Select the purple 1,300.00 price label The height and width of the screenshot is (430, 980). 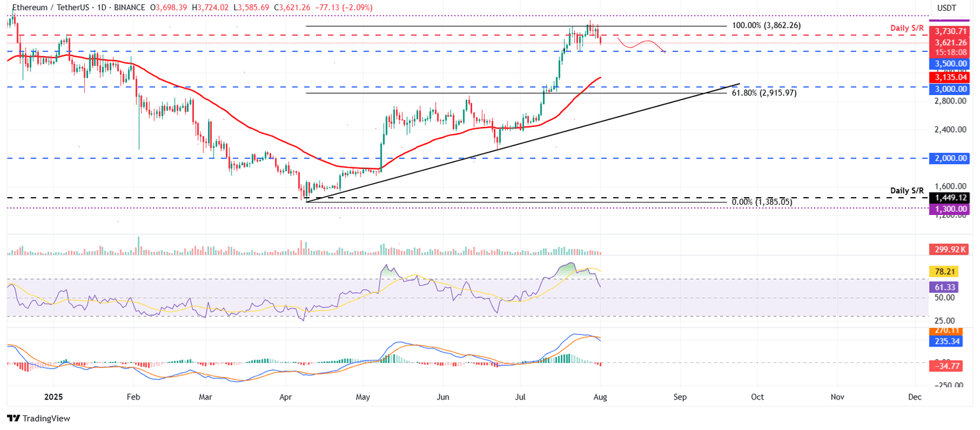[949, 209]
